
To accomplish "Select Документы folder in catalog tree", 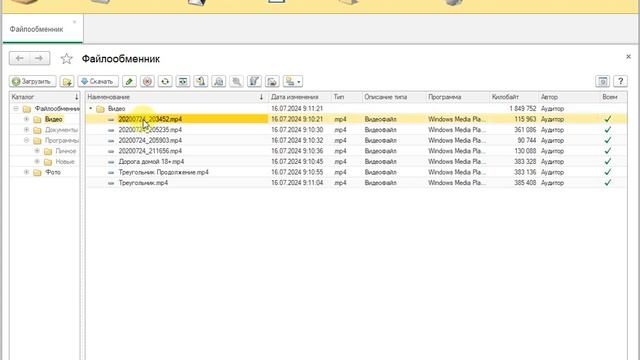I will tap(61, 130).
